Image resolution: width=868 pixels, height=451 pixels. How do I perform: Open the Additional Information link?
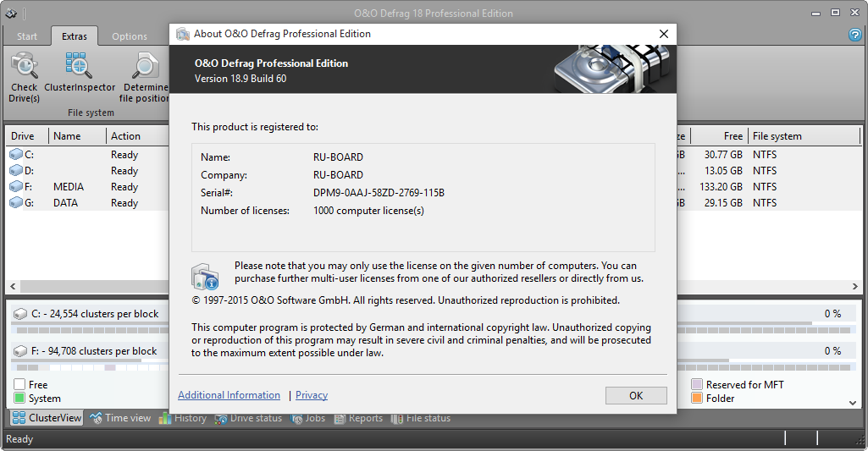tap(229, 395)
